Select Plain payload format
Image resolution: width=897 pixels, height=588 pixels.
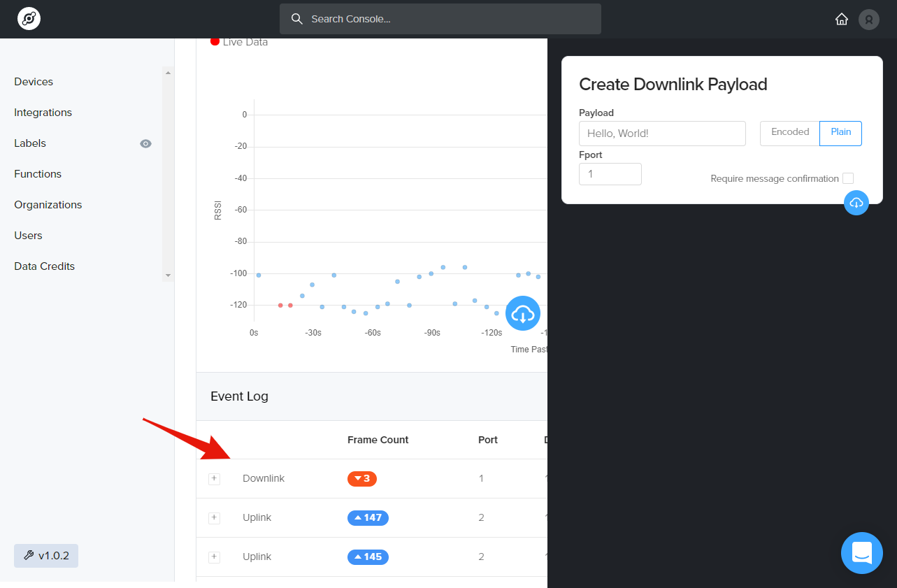[840, 133]
